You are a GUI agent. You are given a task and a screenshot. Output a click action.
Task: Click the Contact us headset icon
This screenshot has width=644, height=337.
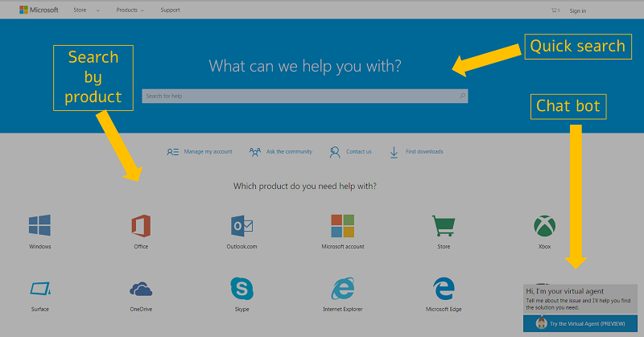[x=335, y=152]
